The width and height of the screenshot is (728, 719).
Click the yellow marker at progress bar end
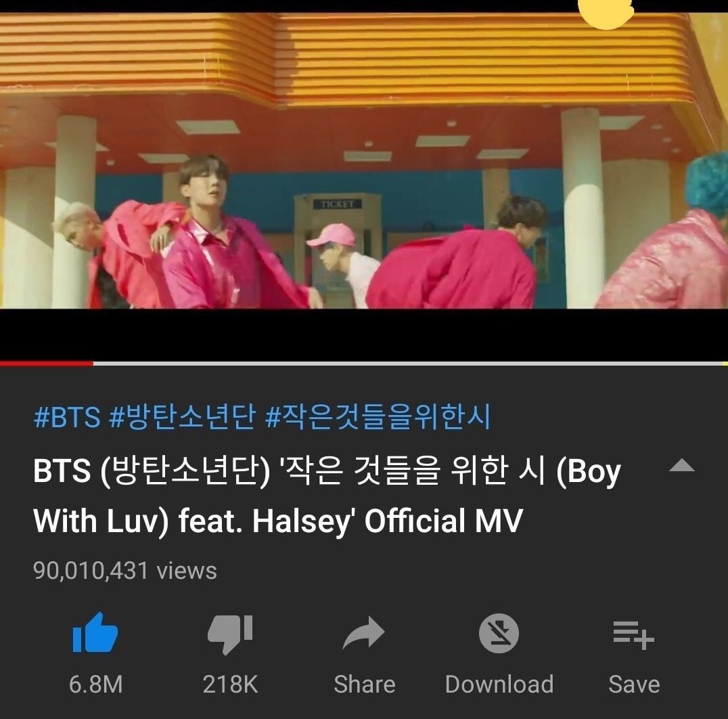725,363
